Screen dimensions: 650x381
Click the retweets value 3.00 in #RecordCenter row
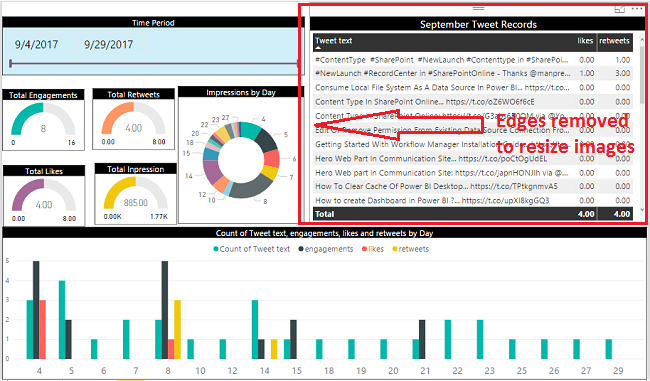point(623,73)
